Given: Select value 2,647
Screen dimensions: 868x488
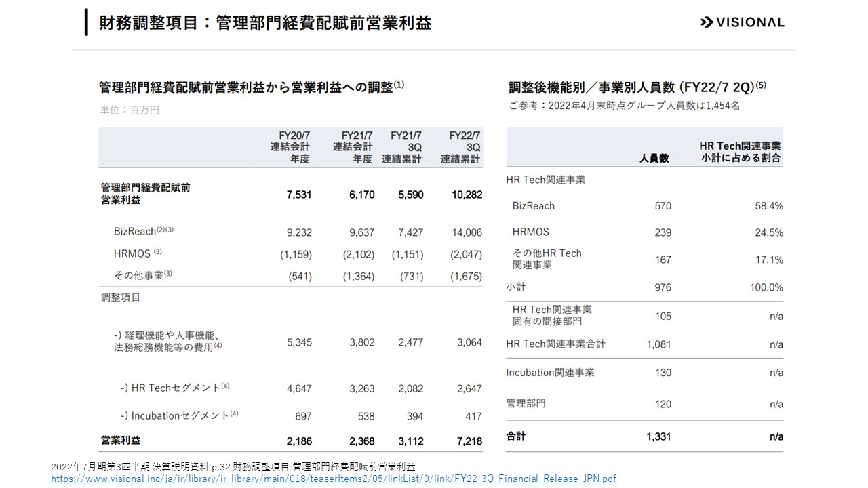Looking at the screenshot, I should point(469,388).
